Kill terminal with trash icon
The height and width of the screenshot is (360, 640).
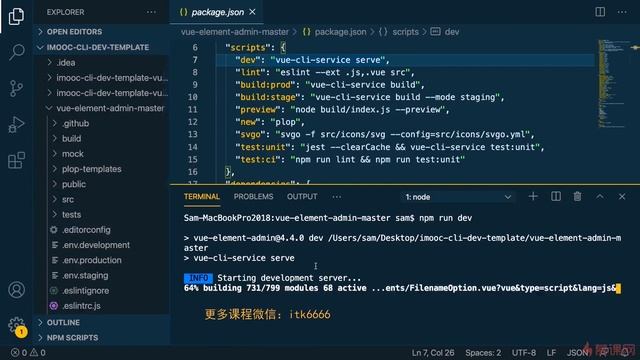click(577, 197)
